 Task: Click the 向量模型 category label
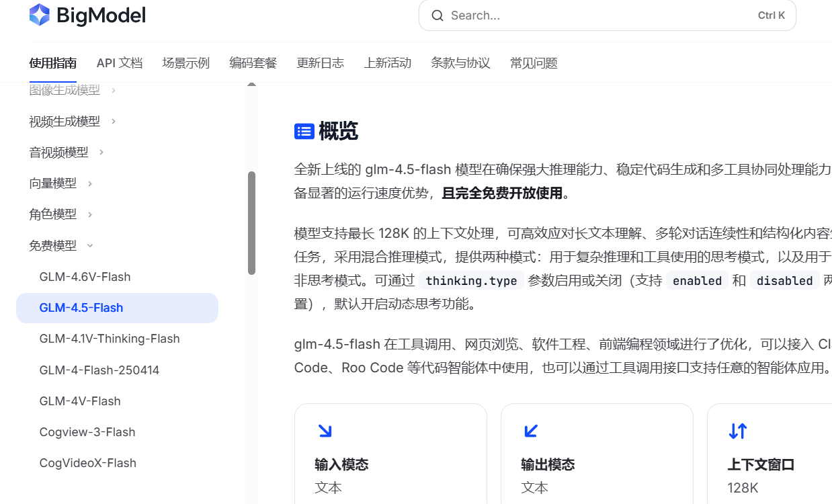(52, 183)
